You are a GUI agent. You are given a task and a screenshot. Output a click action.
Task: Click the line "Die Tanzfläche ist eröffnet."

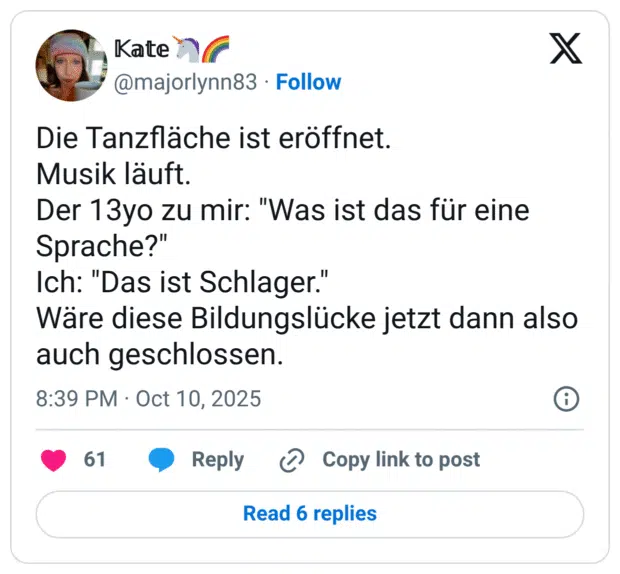212,139
